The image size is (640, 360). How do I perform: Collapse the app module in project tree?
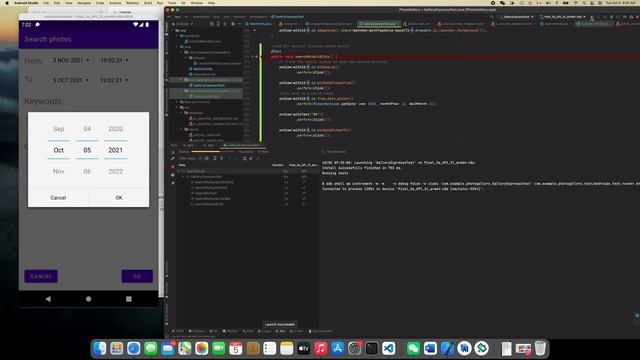coord(173,30)
